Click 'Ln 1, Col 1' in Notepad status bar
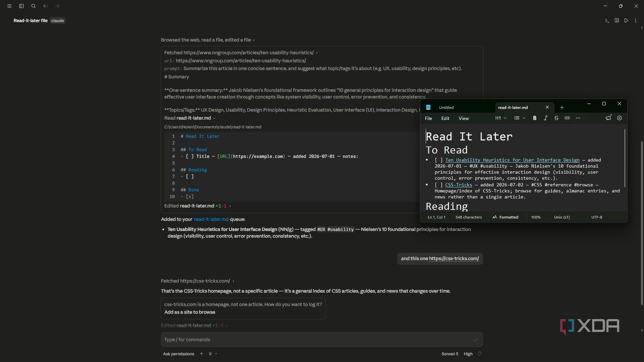 (436, 217)
